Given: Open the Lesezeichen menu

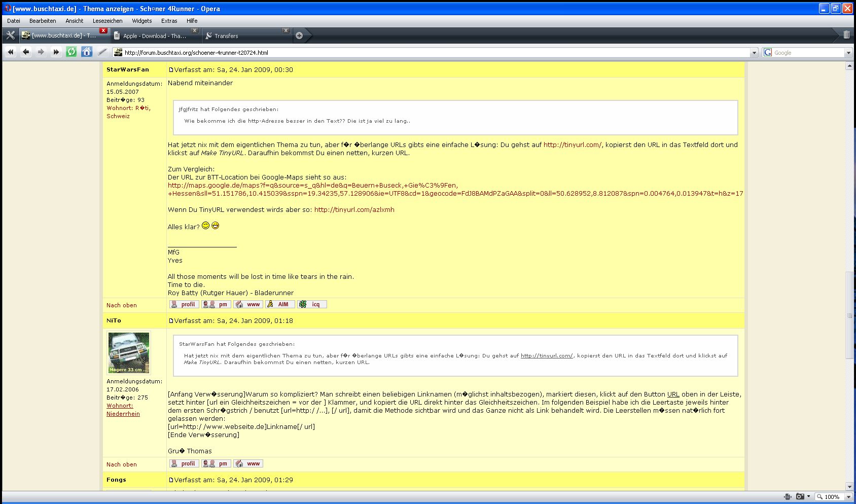Looking at the screenshot, I should click(x=107, y=21).
